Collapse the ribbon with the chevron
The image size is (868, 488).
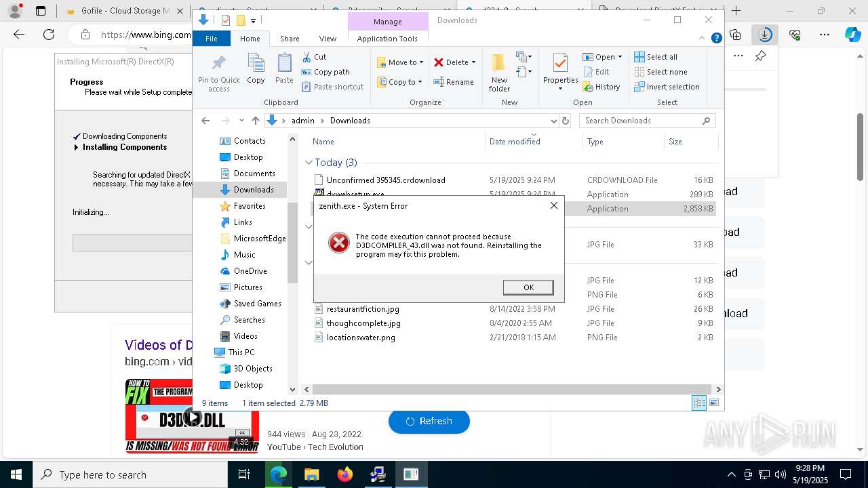coord(703,39)
